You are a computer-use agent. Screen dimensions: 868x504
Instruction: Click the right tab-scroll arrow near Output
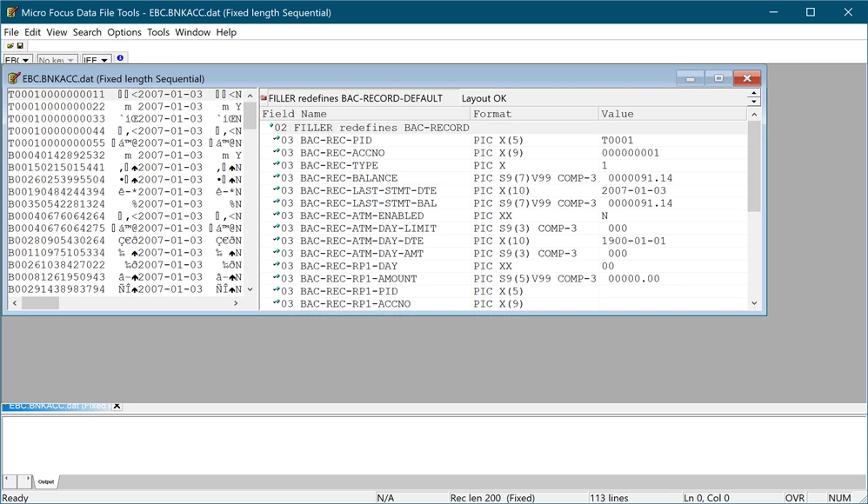(24, 481)
